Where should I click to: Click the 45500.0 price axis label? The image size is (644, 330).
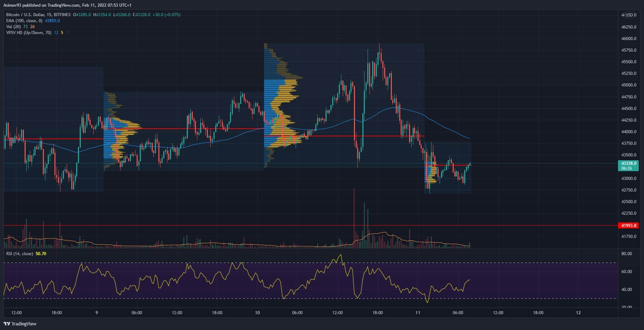[x=629, y=62]
